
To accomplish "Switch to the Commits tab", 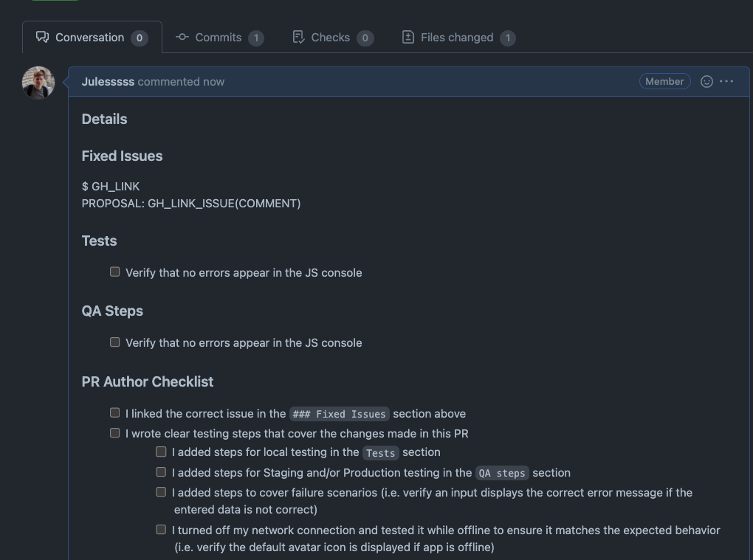I will point(219,38).
